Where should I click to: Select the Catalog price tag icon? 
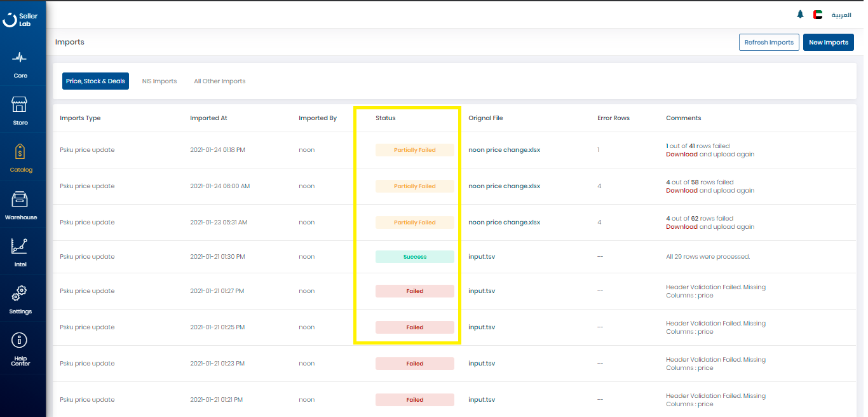[20, 152]
